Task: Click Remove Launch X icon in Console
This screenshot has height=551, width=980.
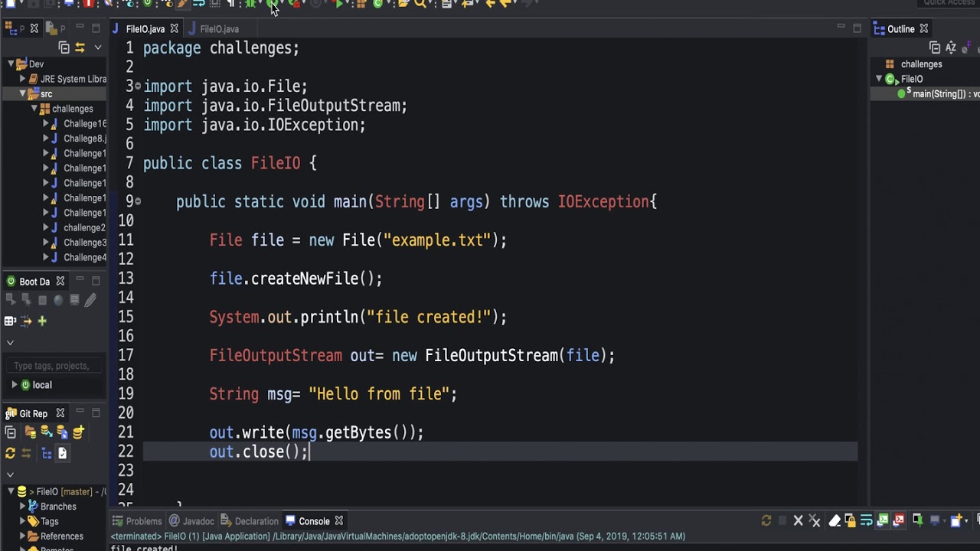Action: [799, 520]
